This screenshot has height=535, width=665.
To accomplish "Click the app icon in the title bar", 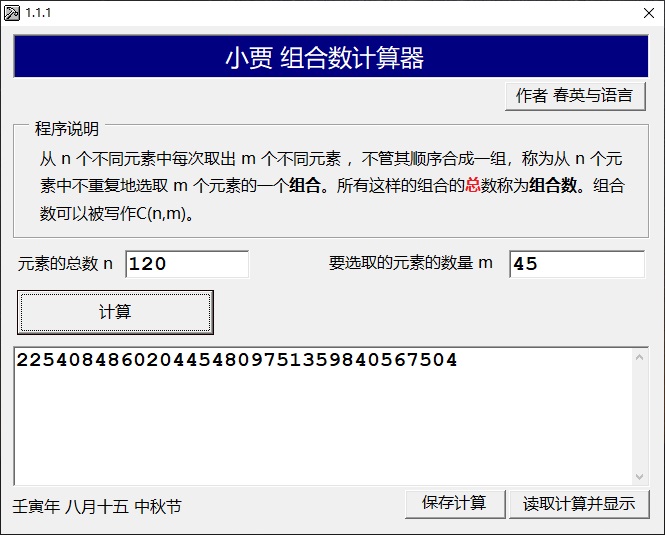I will click(x=12, y=12).
